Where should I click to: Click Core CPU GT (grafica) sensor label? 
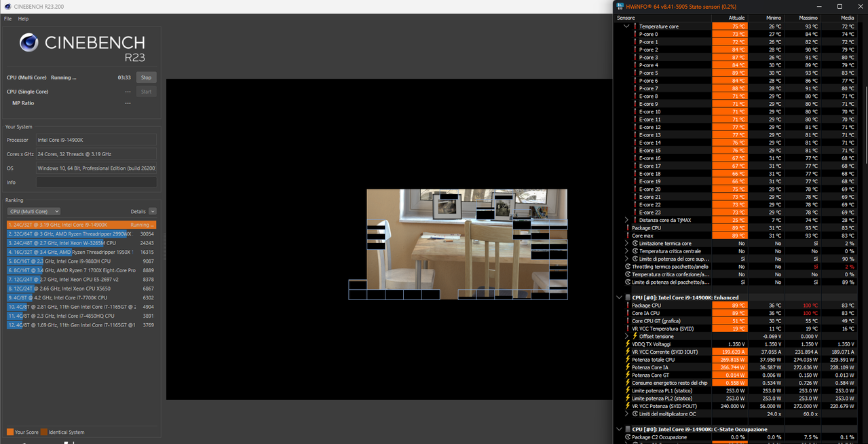click(x=657, y=321)
